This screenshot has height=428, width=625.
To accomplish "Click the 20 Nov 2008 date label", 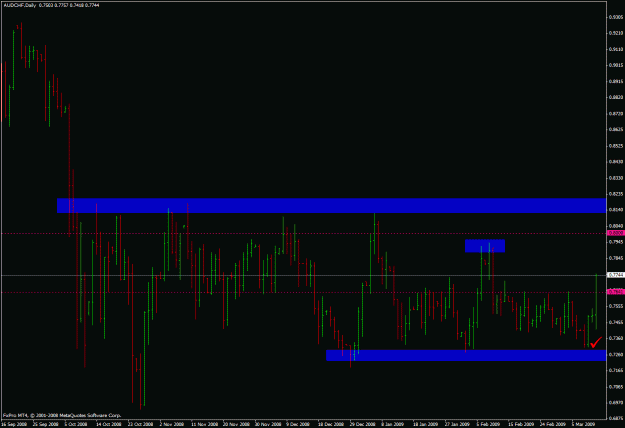I will pyautogui.click(x=236, y=424).
